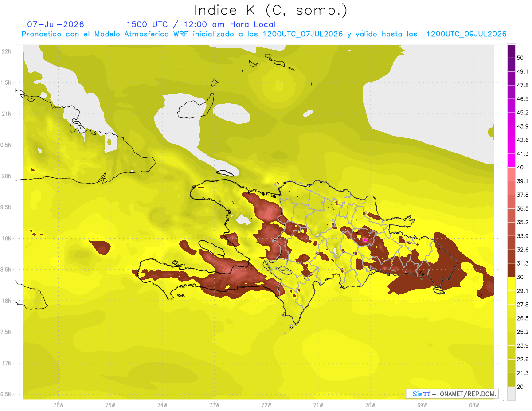
Task: Click the 22N latitude label
Action: (x=7, y=51)
